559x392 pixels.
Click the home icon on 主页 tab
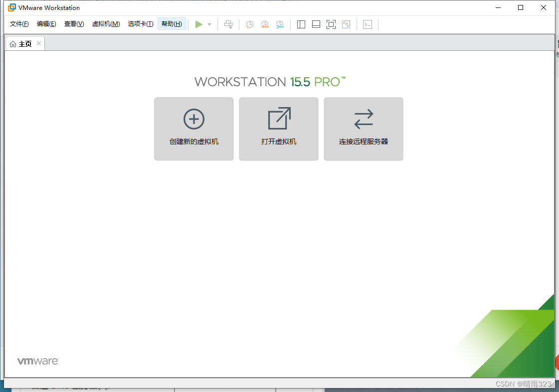pos(13,44)
